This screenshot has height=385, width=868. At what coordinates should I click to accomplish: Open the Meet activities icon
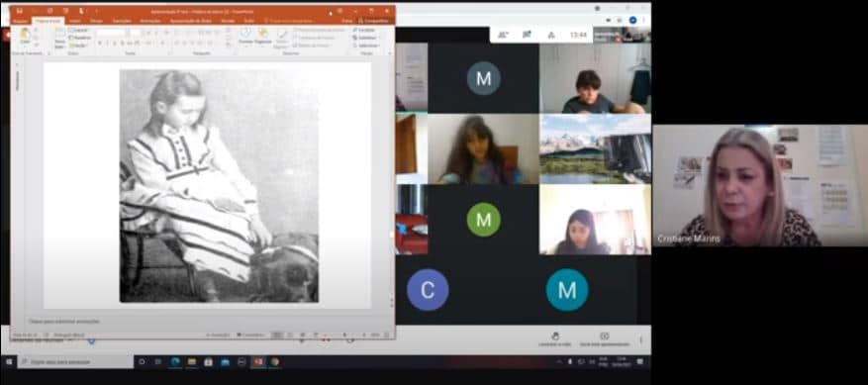coord(551,35)
